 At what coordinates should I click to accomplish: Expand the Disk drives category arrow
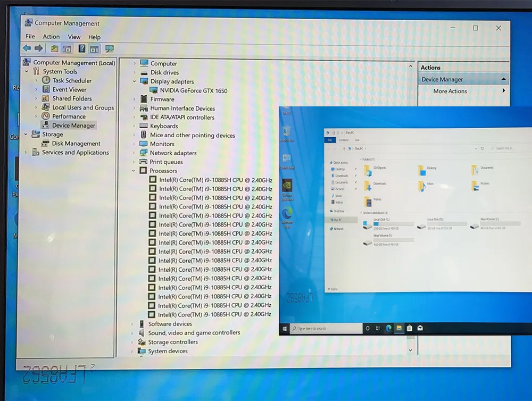(x=135, y=72)
